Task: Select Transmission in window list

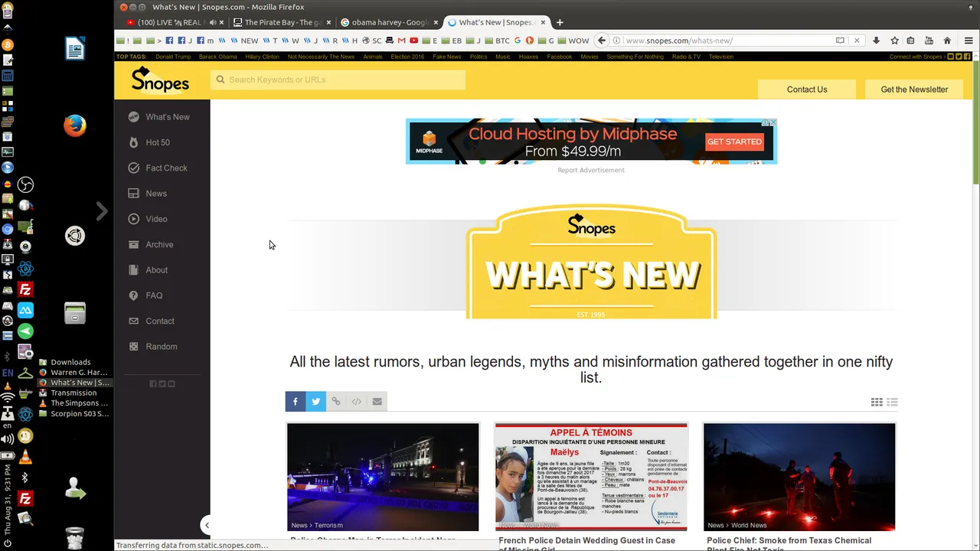Action: [73, 393]
